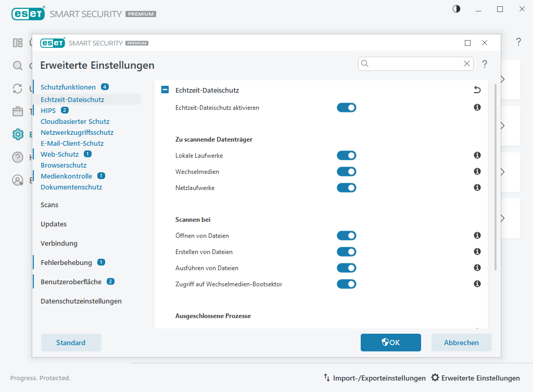Screen dimensions: 533x392
Task: Confirm settings with the OK button
Action: coord(390,343)
